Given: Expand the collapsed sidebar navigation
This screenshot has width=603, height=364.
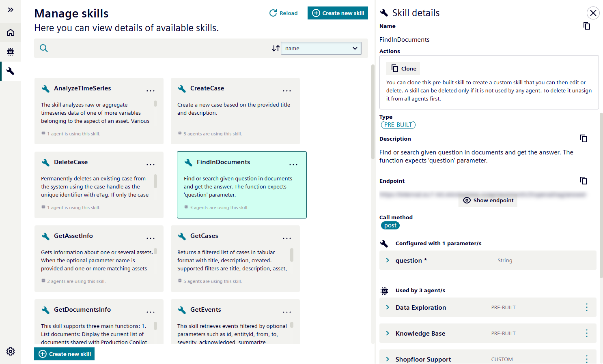Looking at the screenshot, I should 11,10.
